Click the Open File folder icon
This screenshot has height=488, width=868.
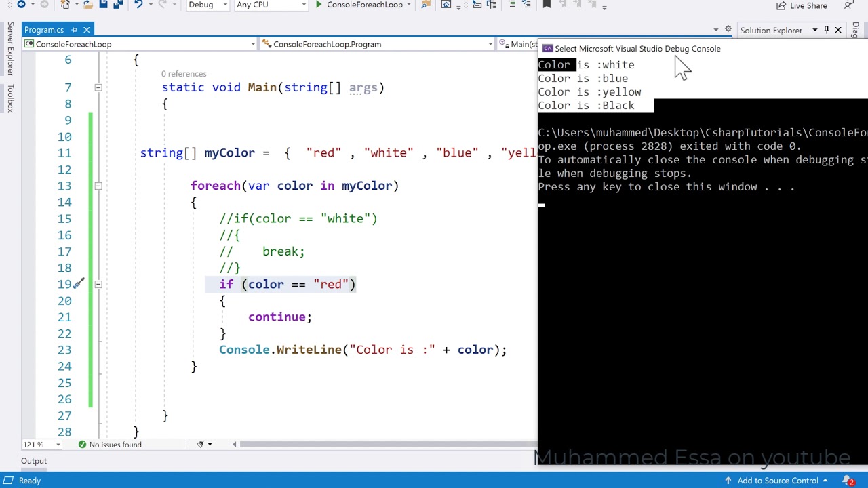88,5
